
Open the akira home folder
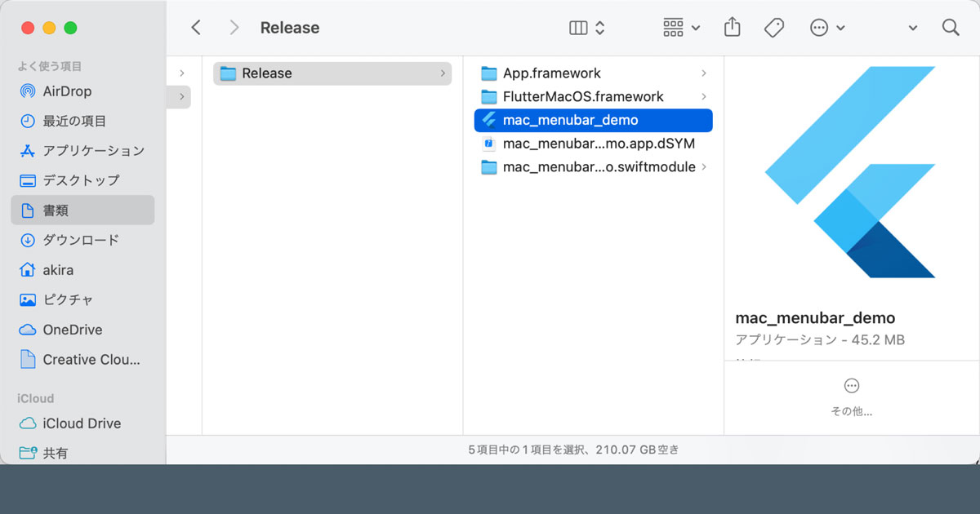pyautogui.click(x=82, y=270)
